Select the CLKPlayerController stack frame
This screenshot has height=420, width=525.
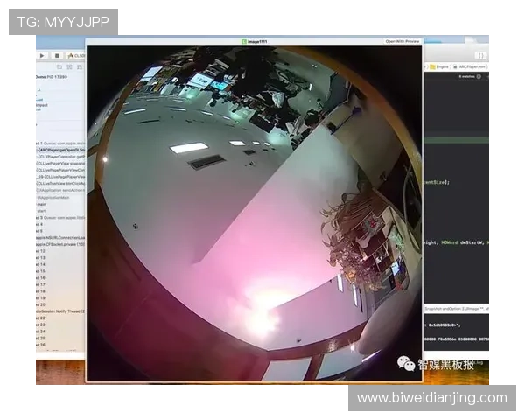tap(61, 157)
